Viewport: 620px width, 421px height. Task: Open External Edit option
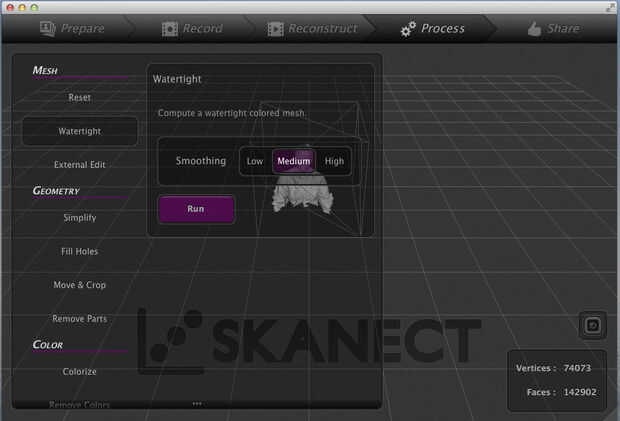pyautogui.click(x=79, y=164)
